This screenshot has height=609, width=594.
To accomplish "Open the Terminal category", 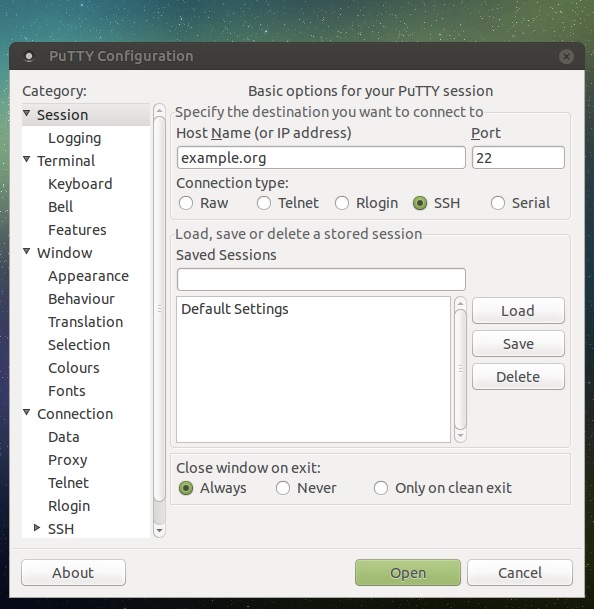I will click(66, 161).
